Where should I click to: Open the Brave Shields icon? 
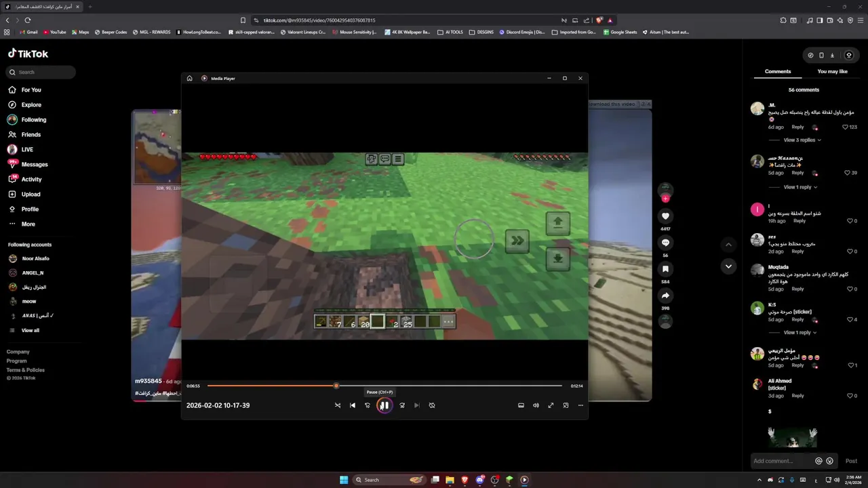click(599, 20)
